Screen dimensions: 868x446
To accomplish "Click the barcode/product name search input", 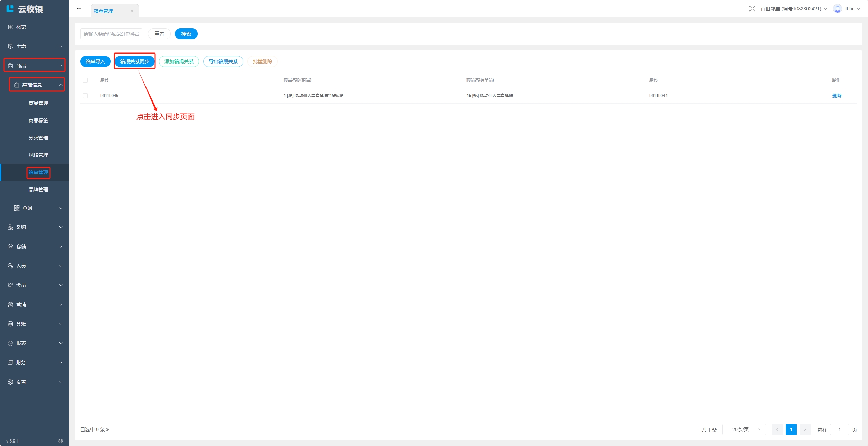I will 111,34.
